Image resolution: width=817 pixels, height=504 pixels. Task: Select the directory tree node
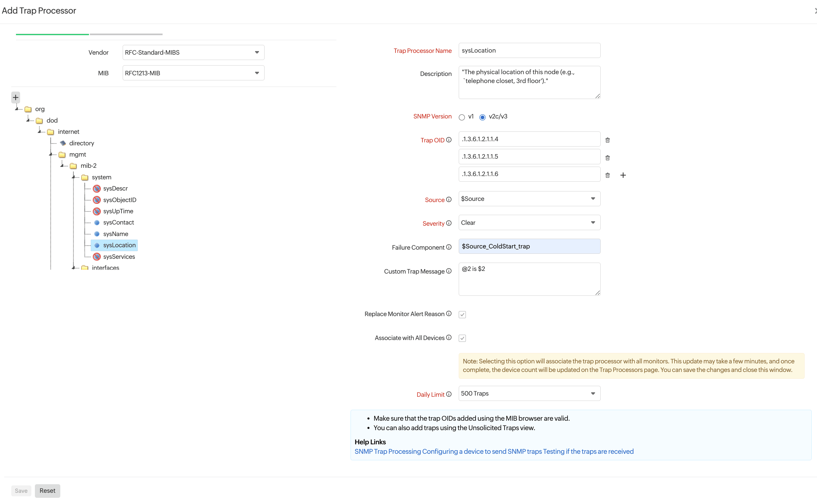81,143
